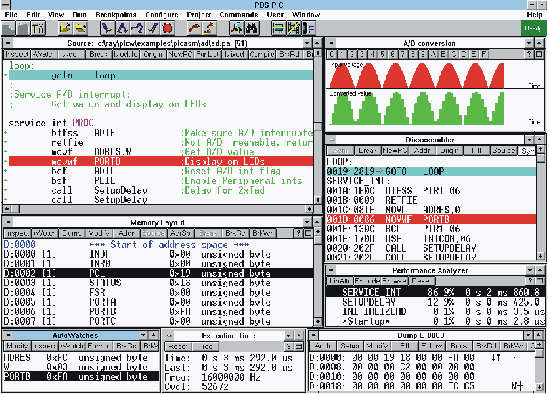Open the Memory Layout window control-menu box
Image resolution: width=550 pixels, height=394 pixels.
point(7,222)
